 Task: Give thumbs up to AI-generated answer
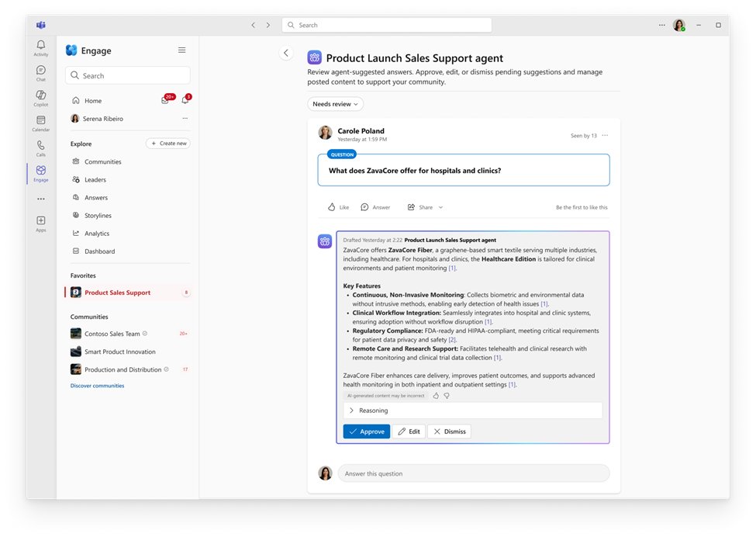coord(436,396)
